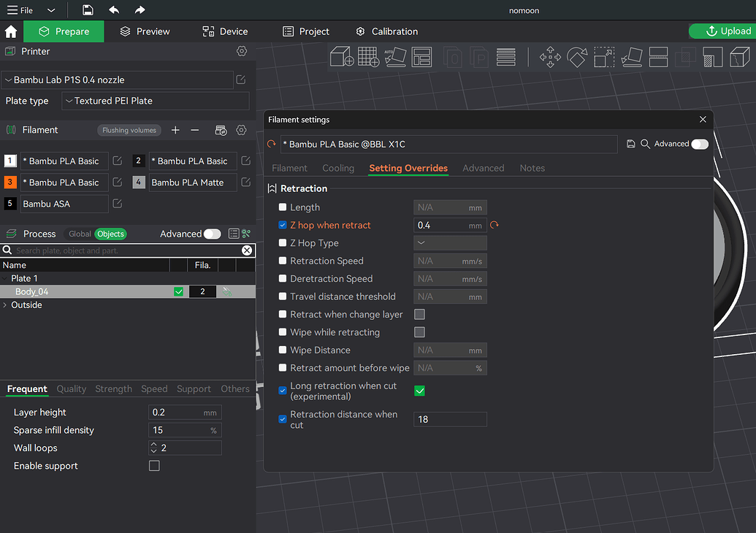The image size is (756, 533).
Task: Save the filament preset in dialog
Action: click(630, 144)
